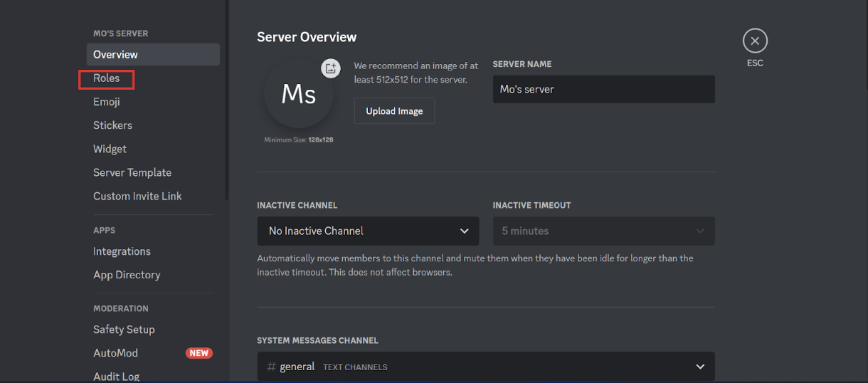The height and width of the screenshot is (383, 868).
Task: Open Server Template settings
Action: click(x=132, y=172)
